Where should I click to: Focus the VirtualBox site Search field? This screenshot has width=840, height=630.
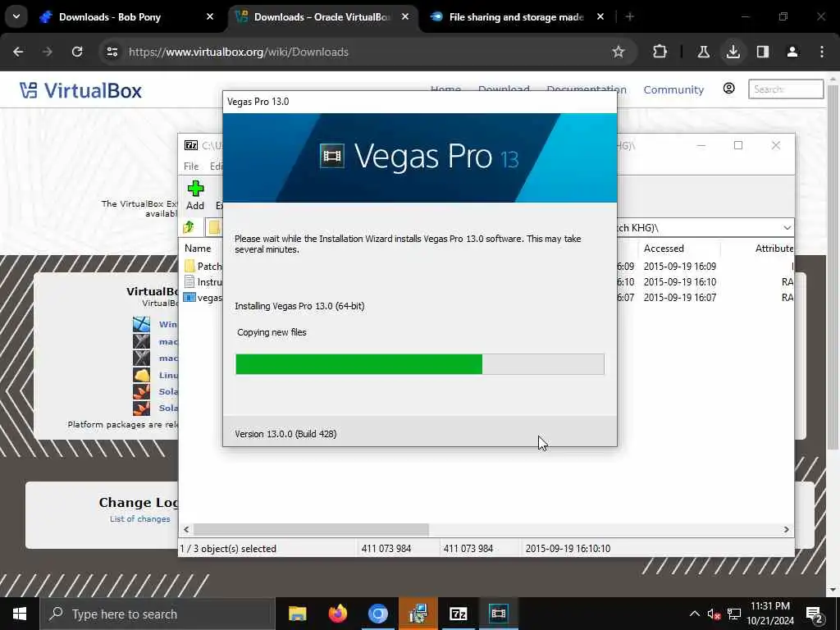pyautogui.click(x=786, y=89)
